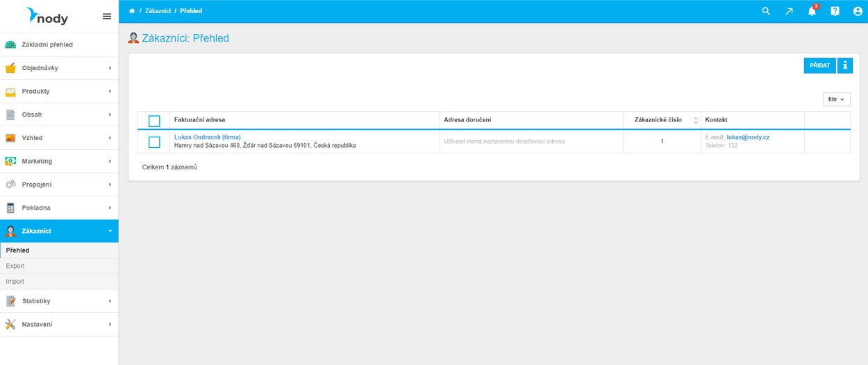
Task: Open the user account profile icon
Action: tap(858, 11)
